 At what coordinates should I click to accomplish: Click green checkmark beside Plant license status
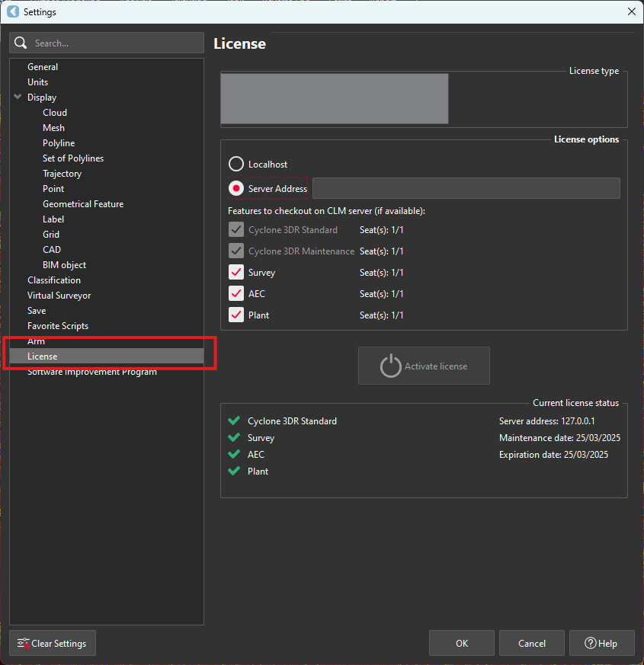coord(234,472)
